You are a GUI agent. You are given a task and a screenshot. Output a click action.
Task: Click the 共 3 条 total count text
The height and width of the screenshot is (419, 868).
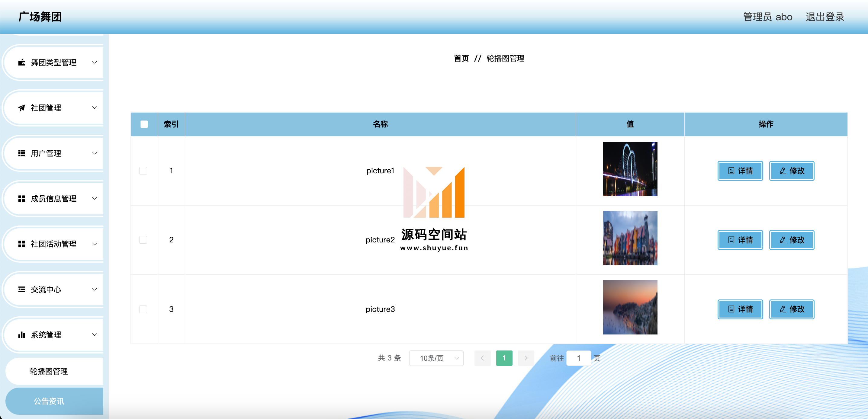coord(389,358)
